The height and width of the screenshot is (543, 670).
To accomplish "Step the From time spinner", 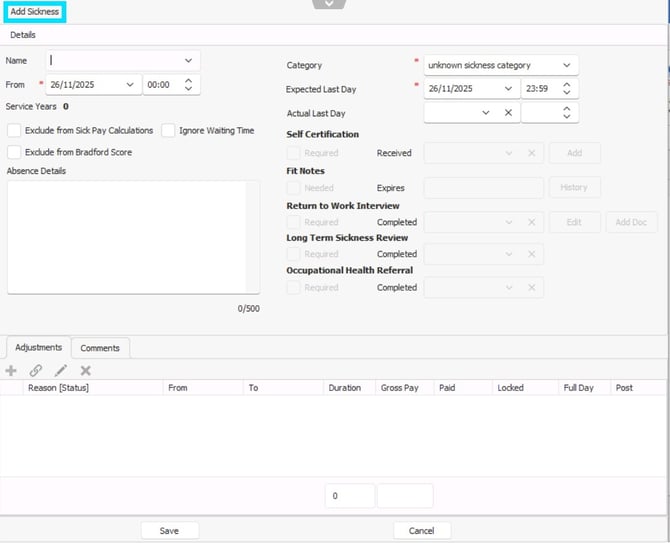I will (189, 85).
